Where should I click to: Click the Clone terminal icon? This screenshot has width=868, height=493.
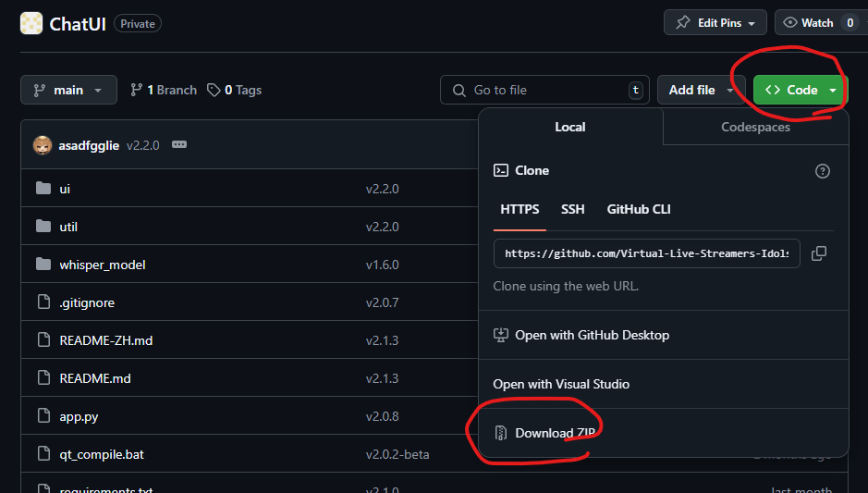coord(500,170)
